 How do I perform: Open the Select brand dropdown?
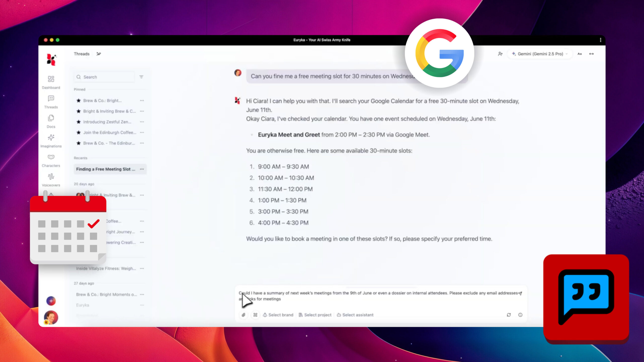tap(278, 315)
